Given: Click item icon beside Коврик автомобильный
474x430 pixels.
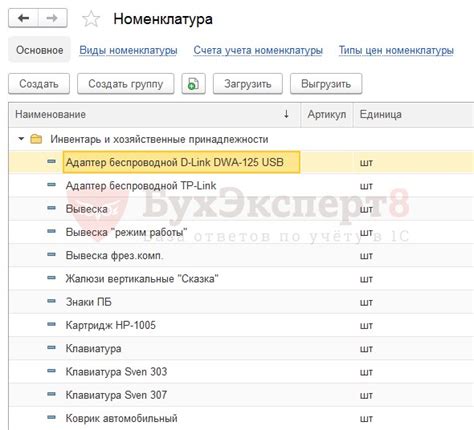Looking at the screenshot, I should pyautogui.click(x=51, y=417).
